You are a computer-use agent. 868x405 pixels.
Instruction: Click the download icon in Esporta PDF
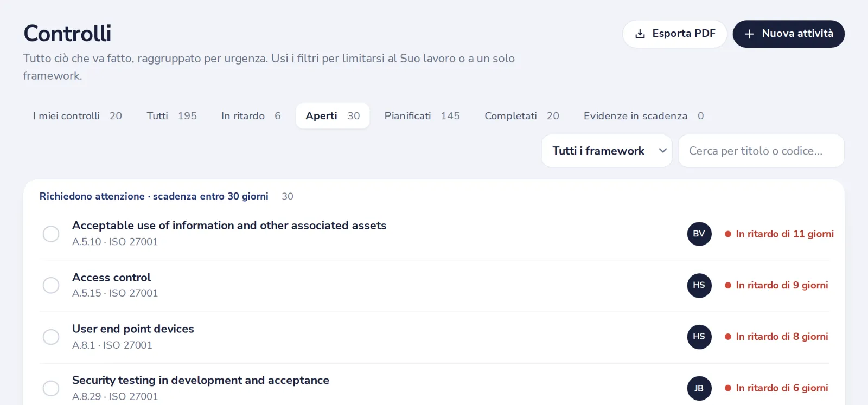640,34
